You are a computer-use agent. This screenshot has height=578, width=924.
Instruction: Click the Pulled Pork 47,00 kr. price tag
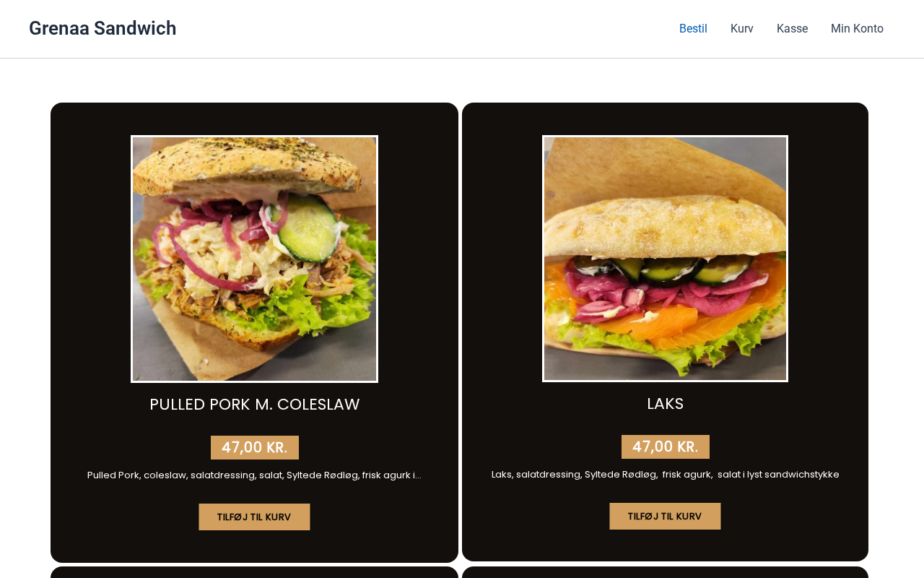254,447
